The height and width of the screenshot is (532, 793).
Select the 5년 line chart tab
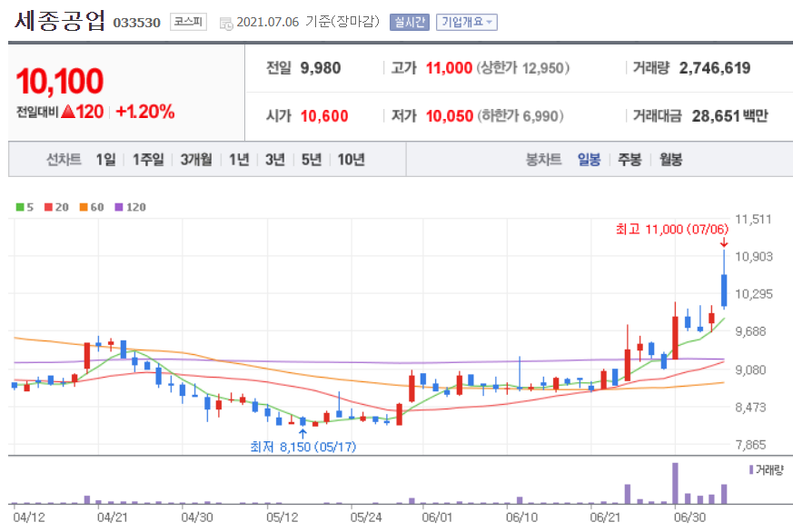click(312, 160)
